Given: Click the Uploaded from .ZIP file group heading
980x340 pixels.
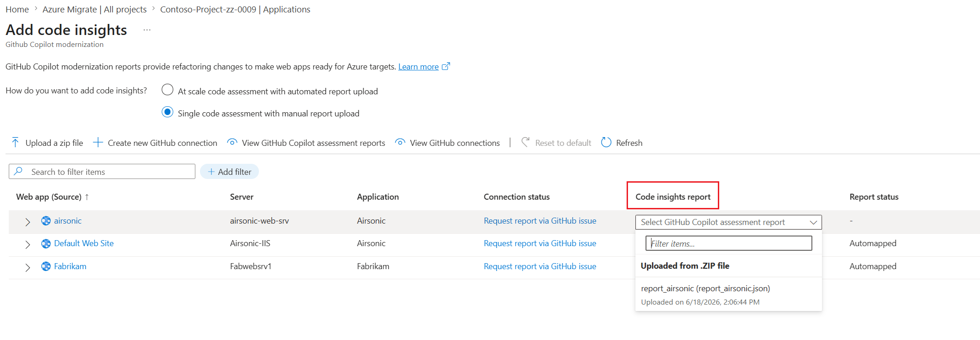Looking at the screenshot, I should point(685,266).
